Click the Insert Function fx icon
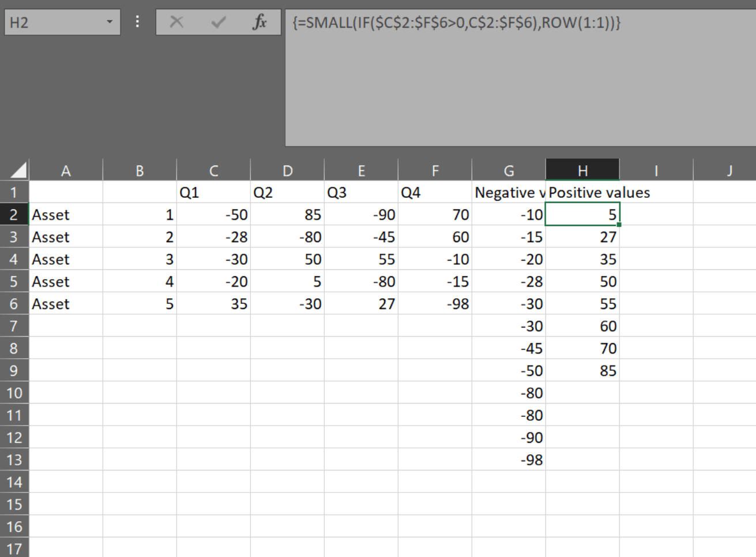This screenshot has height=557, width=756. pos(261,22)
